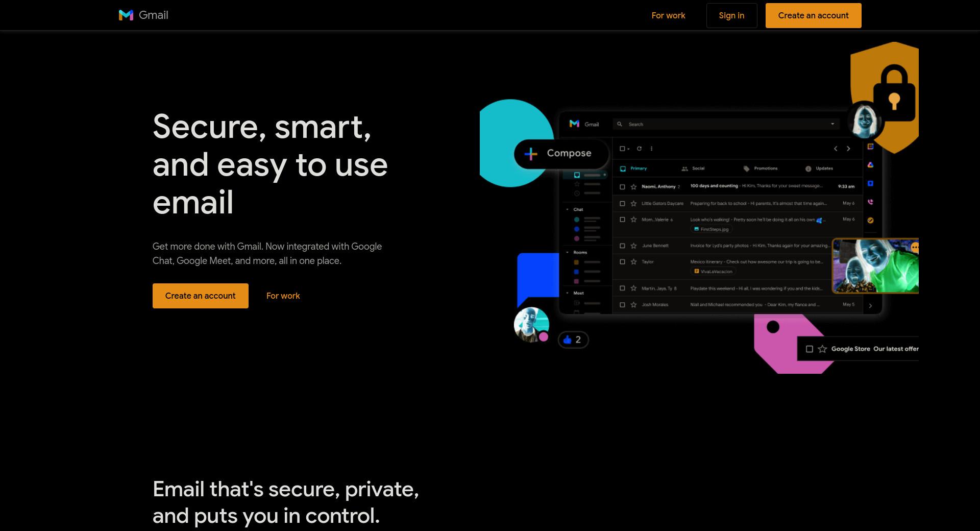Switch to the Promotions tab

[x=761, y=168]
